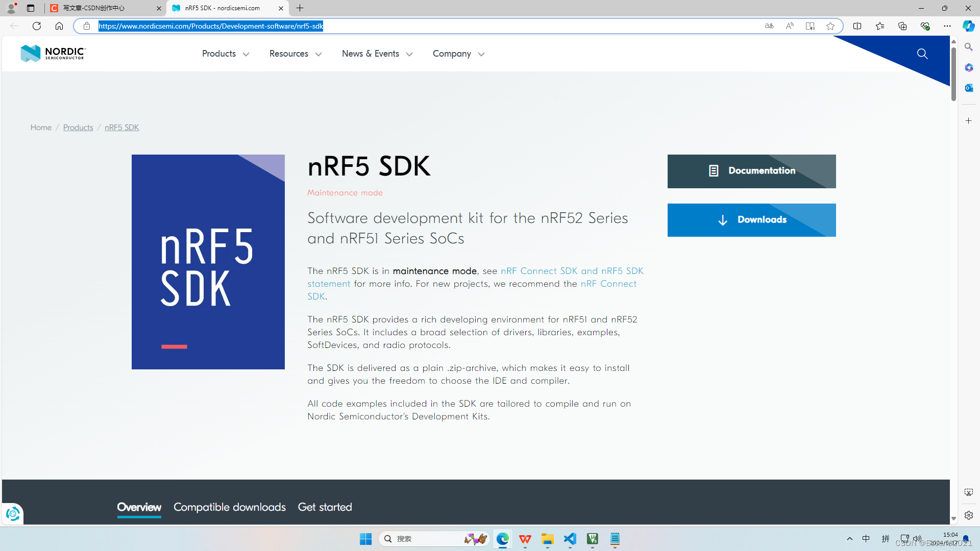Switch to Compatible downloads tab
980x551 pixels.
coord(229,507)
